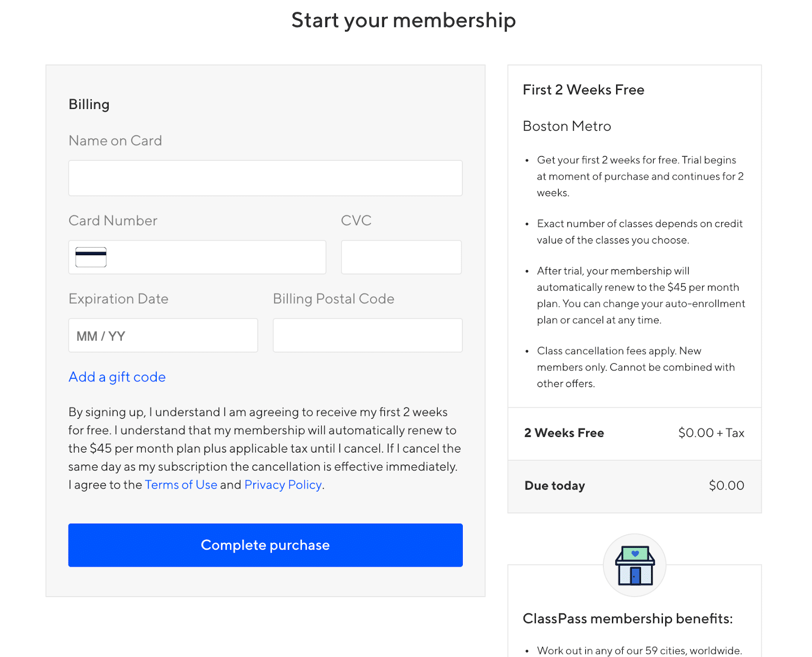The image size is (812, 657).
Task: Click into the Card Number input
Action: tap(197, 257)
